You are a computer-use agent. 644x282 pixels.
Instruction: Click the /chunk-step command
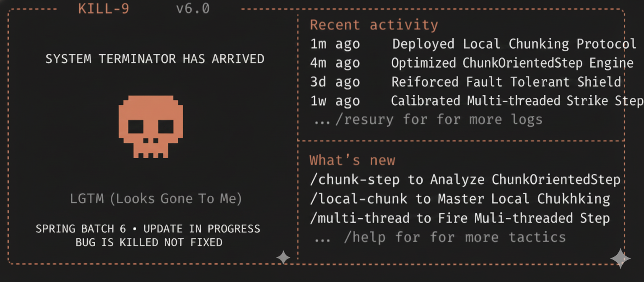click(x=355, y=180)
